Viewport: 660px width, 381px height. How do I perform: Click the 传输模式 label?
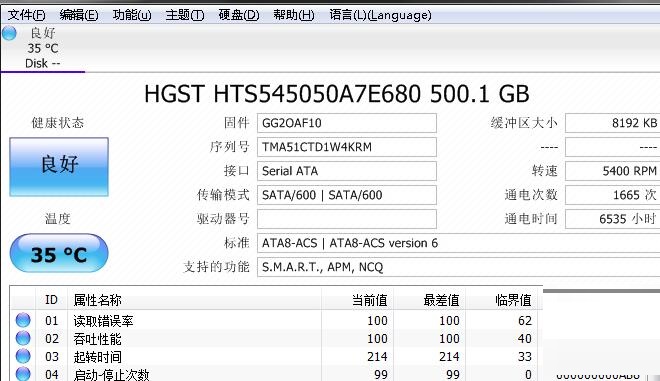(223, 195)
